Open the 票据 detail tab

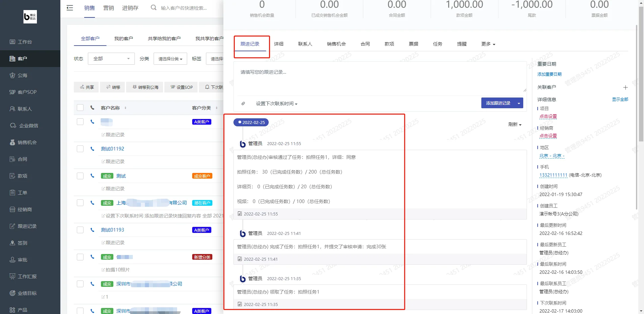click(413, 44)
